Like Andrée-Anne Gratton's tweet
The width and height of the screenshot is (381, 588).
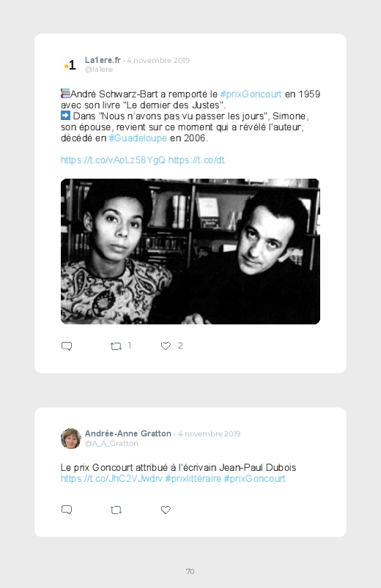click(166, 510)
